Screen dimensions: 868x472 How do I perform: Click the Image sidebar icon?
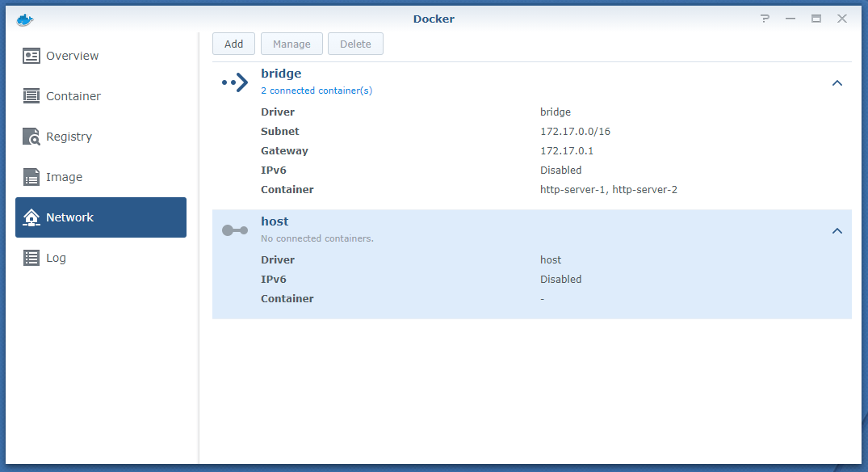click(x=31, y=177)
